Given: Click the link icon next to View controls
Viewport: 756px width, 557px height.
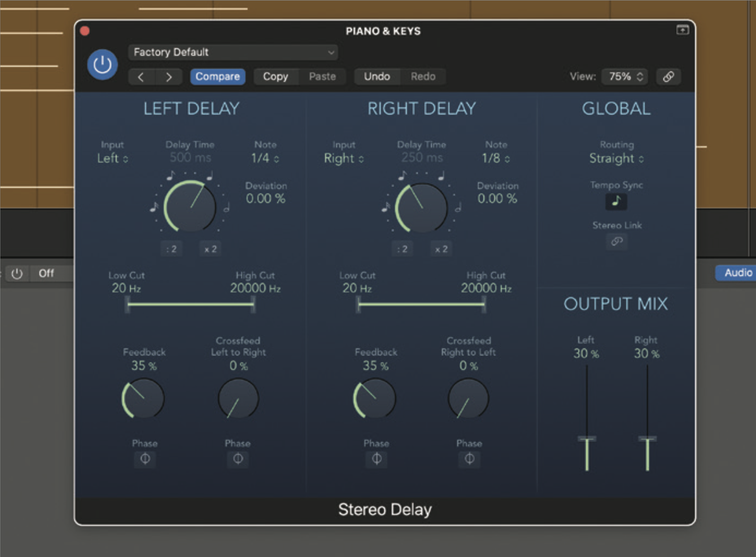Looking at the screenshot, I should click(x=668, y=76).
